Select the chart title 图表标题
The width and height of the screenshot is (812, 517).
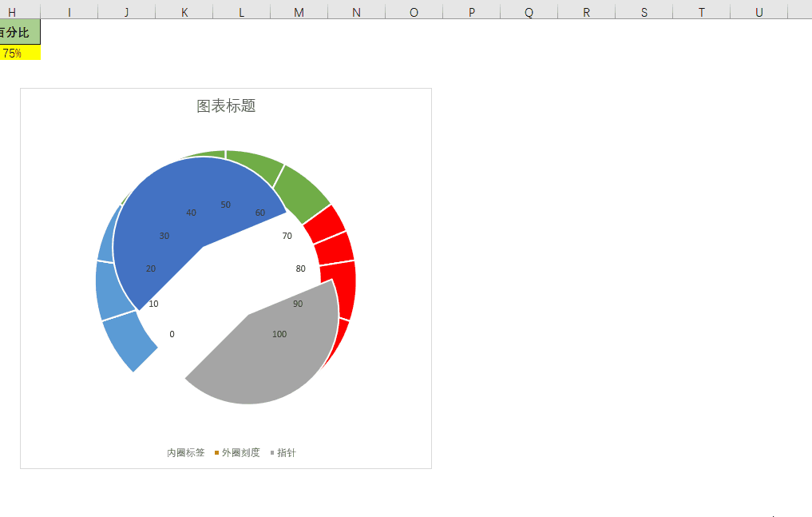click(226, 106)
